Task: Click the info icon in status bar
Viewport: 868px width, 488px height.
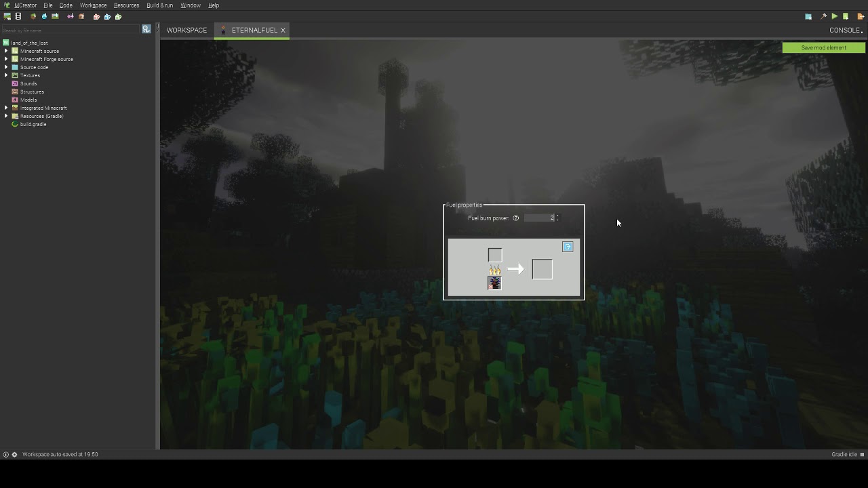Action: click(x=5, y=454)
